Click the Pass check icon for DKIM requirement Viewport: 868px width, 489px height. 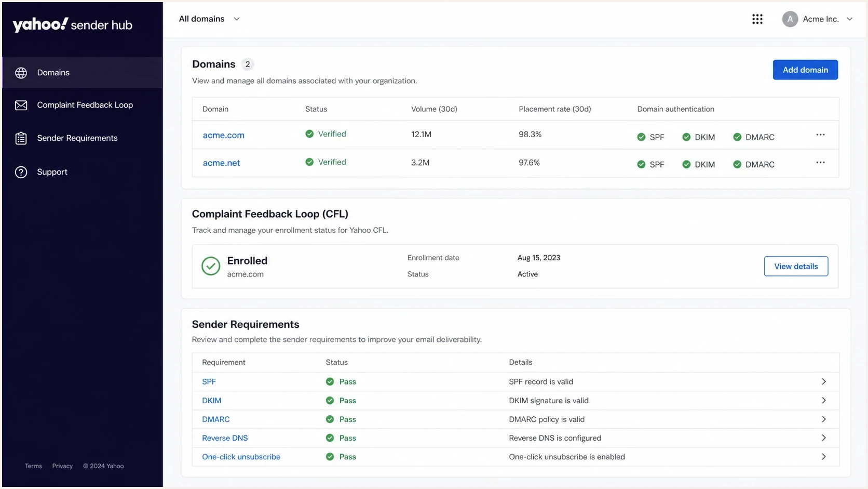330,401
